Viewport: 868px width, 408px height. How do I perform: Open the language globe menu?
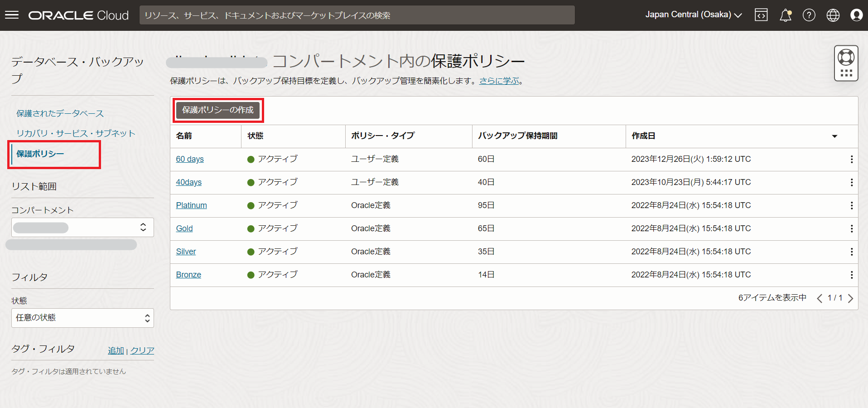(x=833, y=15)
